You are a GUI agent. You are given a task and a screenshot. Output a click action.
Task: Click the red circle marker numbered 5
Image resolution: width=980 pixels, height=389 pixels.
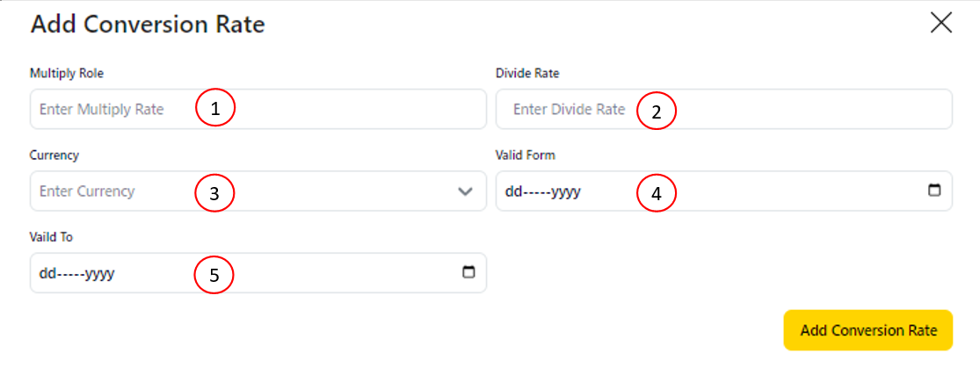click(214, 275)
